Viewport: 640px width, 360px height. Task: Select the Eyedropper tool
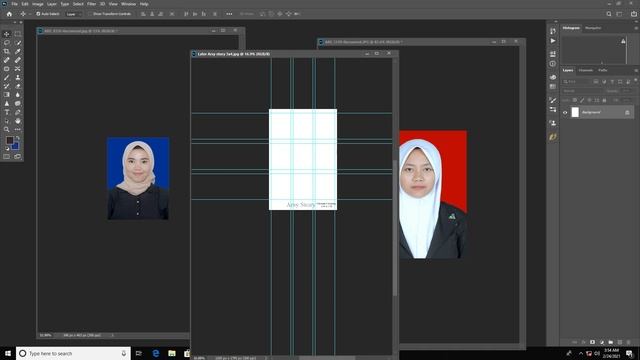pos(18,51)
